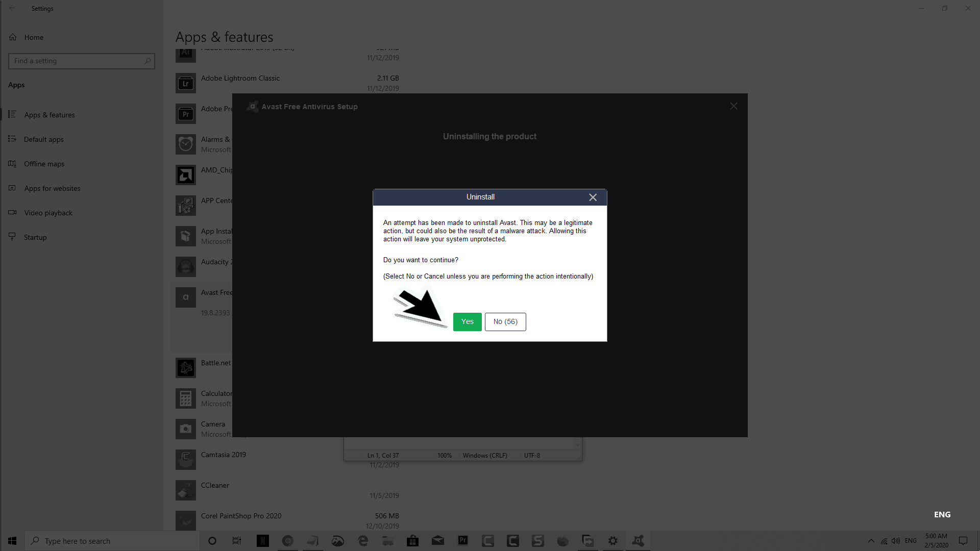Open Netflix from the taskbar

pyautogui.click(x=262, y=541)
